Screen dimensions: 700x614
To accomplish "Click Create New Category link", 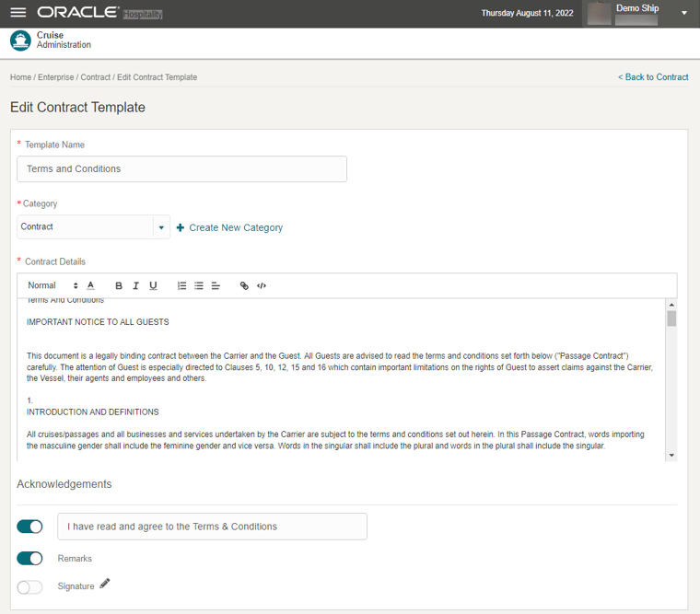I will [236, 227].
